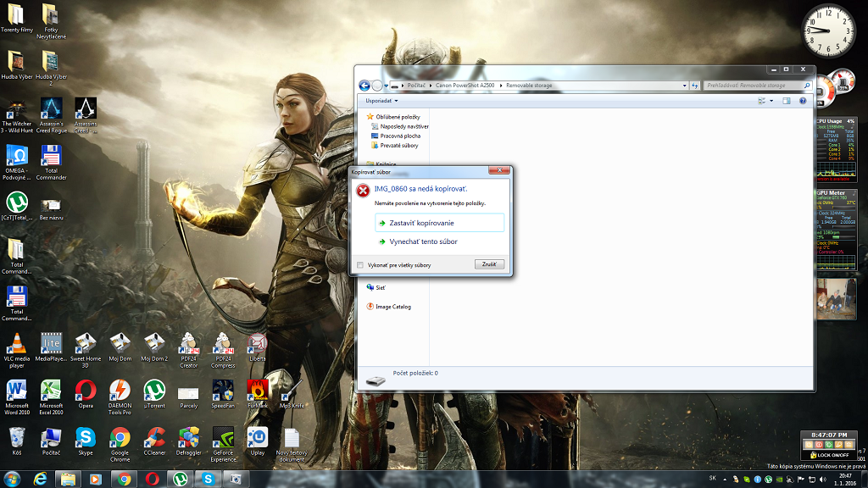The image size is (868, 488).
Task: Open Torenty filmy desktop folder
Action: point(17,19)
